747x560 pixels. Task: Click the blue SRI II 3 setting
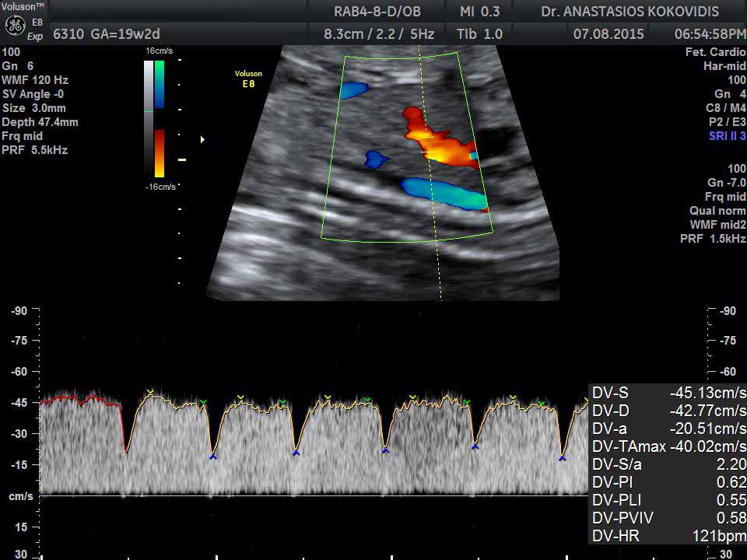click(727, 136)
